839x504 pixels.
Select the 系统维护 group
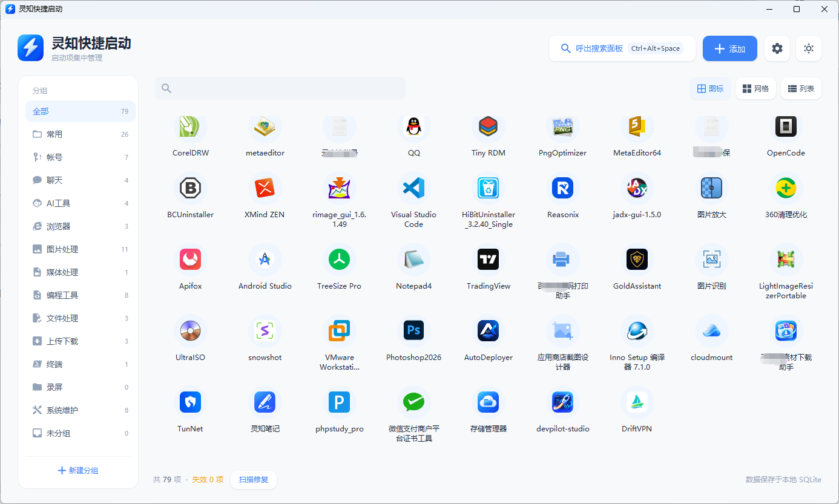tap(81, 410)
